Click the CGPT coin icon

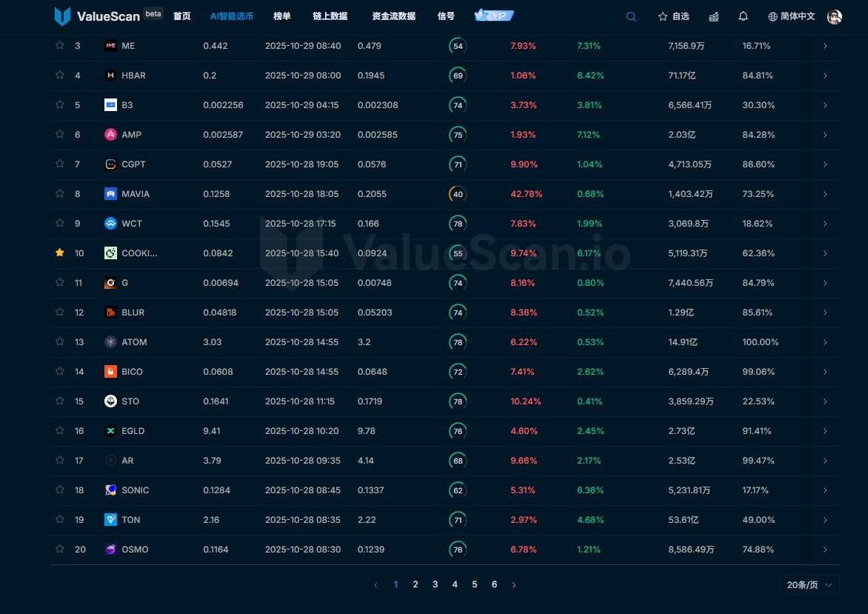click(x=110, y=164)
